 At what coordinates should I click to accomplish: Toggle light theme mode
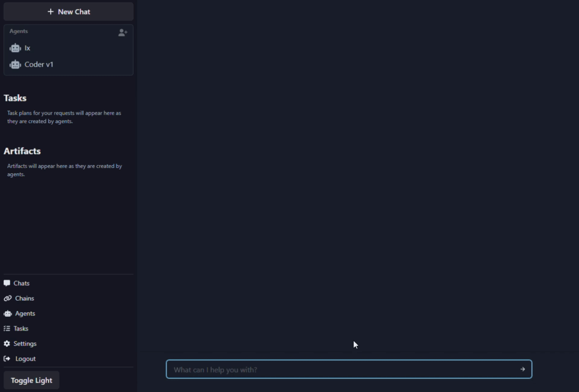click(31, 380)
